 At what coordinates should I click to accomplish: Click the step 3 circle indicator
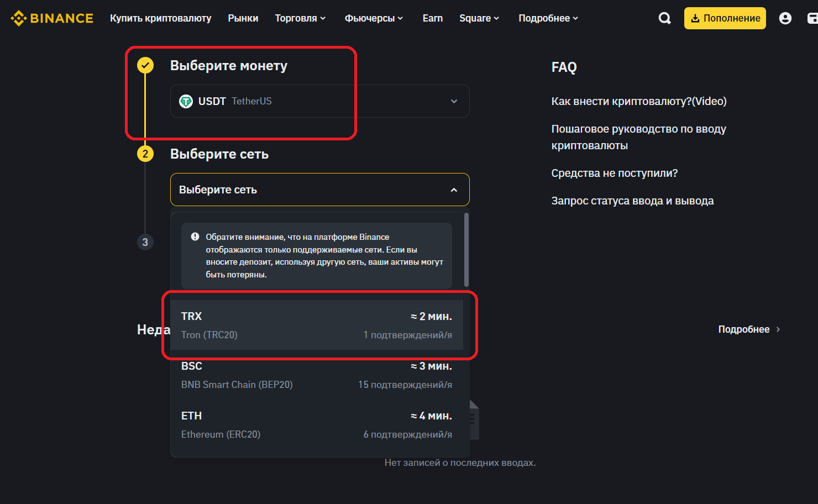click(x=145, y=242)
